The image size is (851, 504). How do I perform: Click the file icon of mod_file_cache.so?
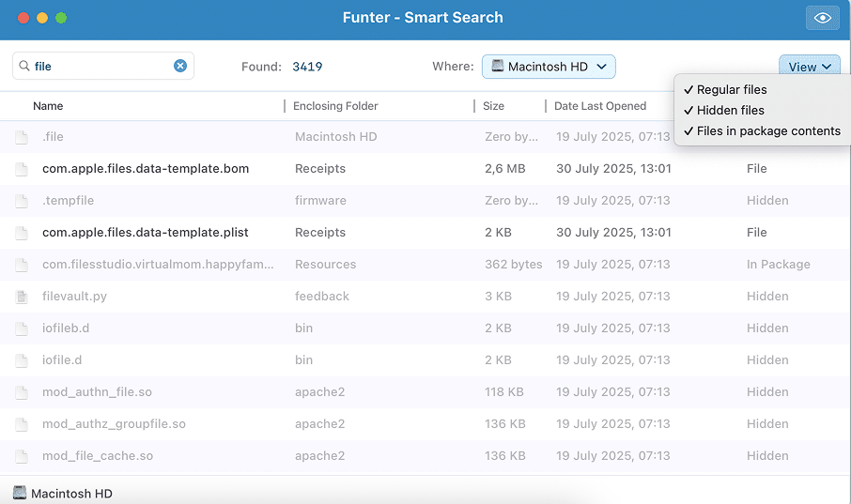click(x=22, y=456)
